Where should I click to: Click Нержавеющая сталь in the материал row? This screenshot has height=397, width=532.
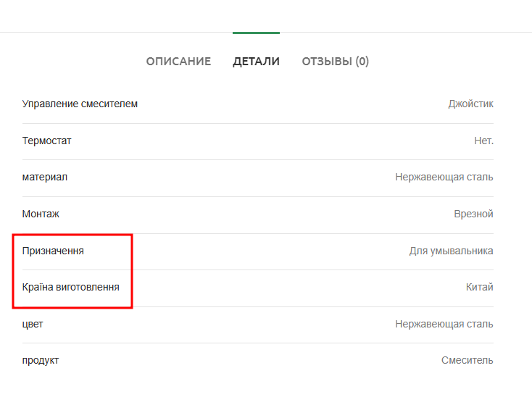[444, 177]
